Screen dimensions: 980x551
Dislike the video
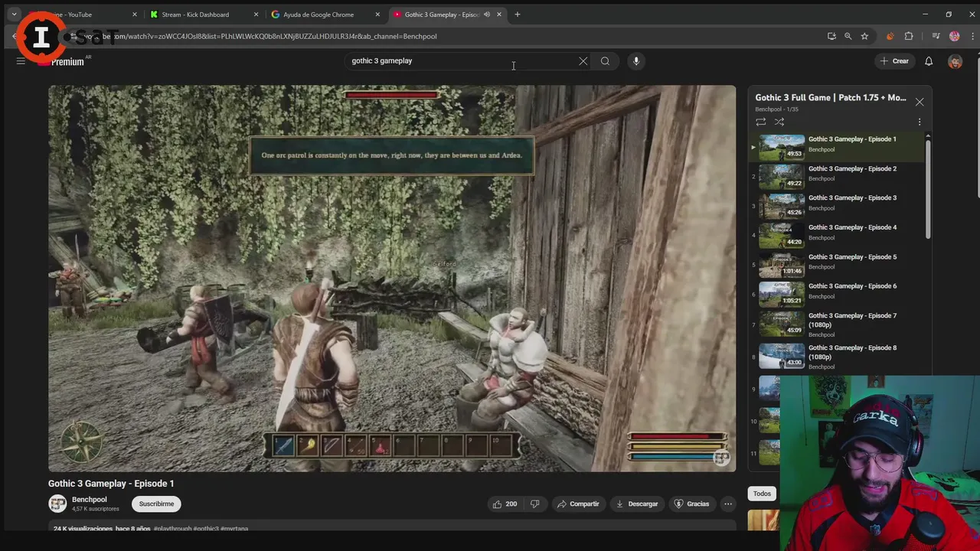pyautogui.click(x=535, y=504)
